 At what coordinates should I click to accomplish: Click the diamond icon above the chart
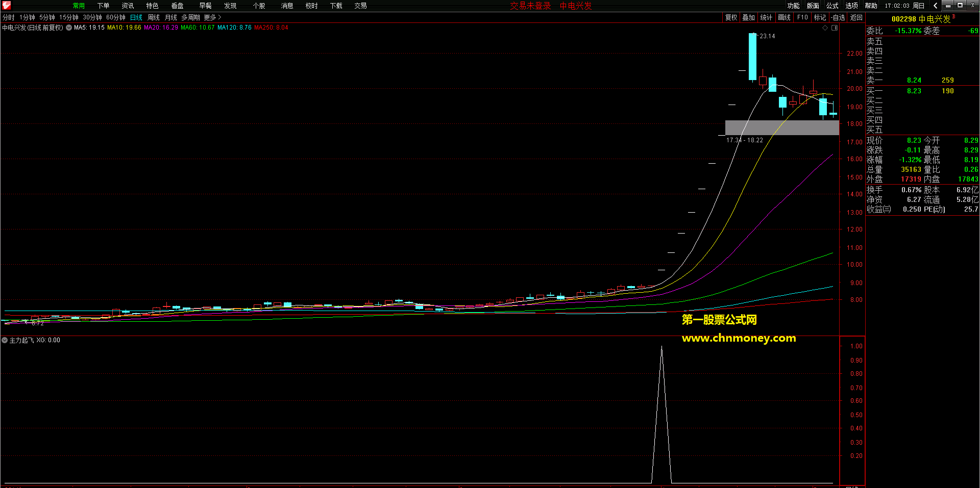[x=825, y=28]
